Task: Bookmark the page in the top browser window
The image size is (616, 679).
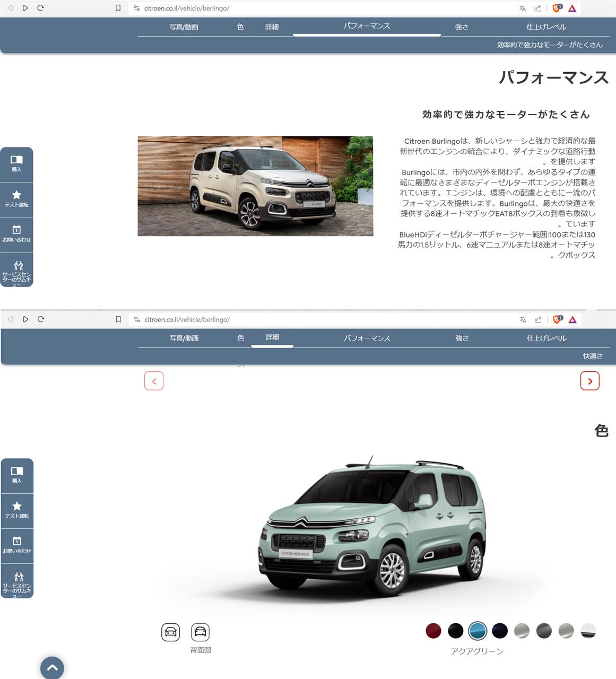Action: (118, 8)
